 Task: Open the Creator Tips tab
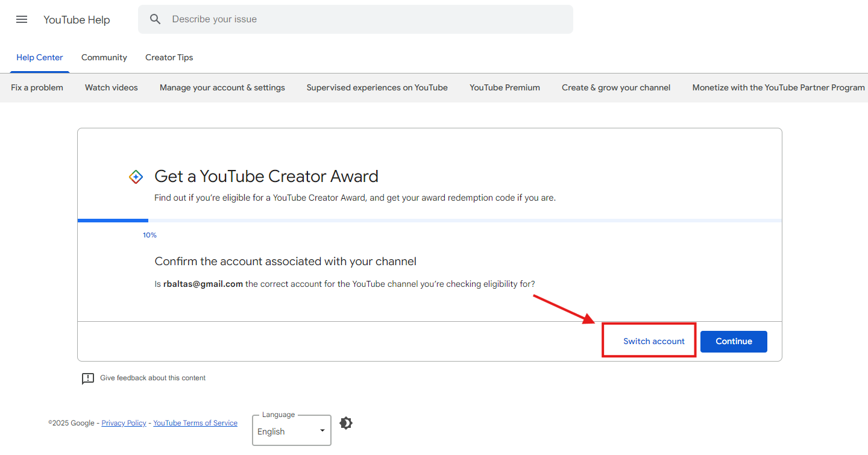tap(169, 57)
